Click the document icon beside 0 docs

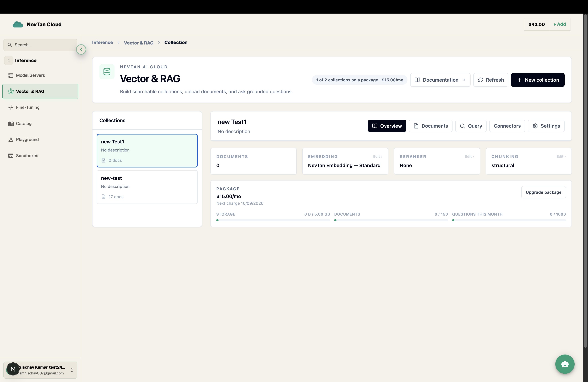point(104,160)
